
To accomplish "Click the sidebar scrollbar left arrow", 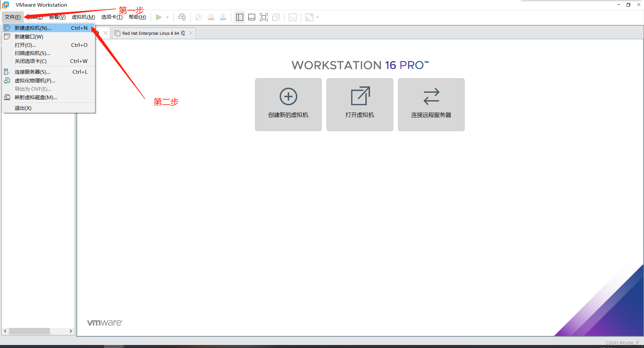I will pos(5,331).
